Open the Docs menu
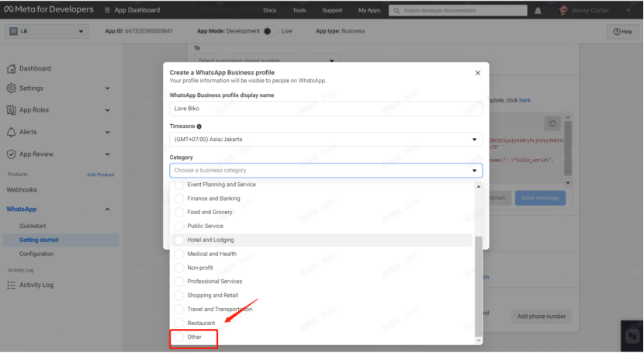This screenshot has height=353, width=644. [x=269, y=11]
